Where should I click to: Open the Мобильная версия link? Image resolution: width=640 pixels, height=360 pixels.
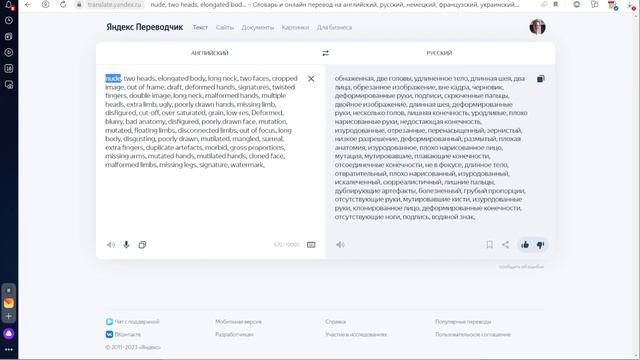point(238,322)
